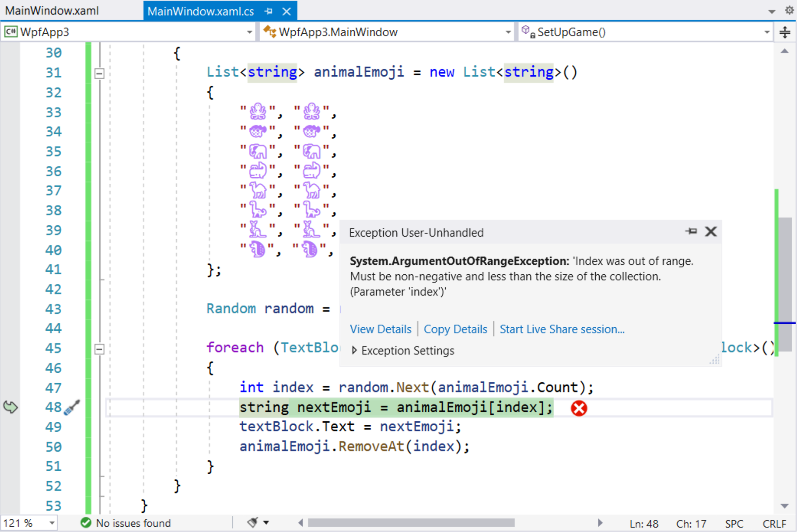Click the vertical scrollbar thumb
The image size is (797, 532).
[786, 284]
